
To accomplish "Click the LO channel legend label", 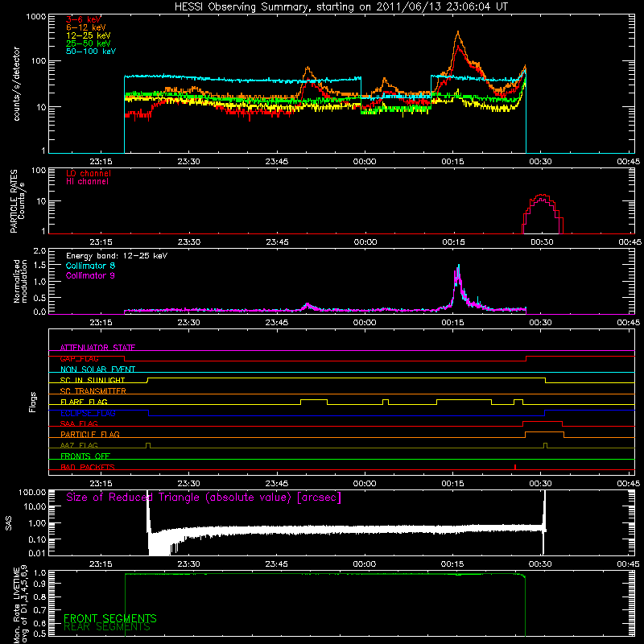I will (89, 173).
